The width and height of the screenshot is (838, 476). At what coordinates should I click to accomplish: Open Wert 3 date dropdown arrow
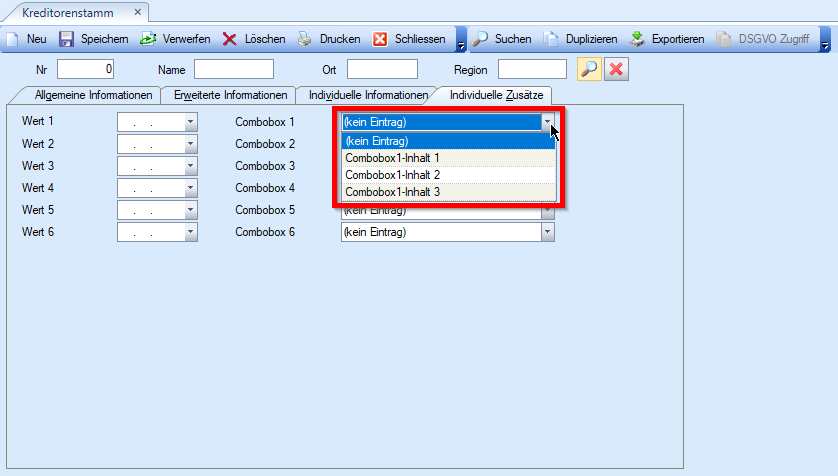pos(191,166)
